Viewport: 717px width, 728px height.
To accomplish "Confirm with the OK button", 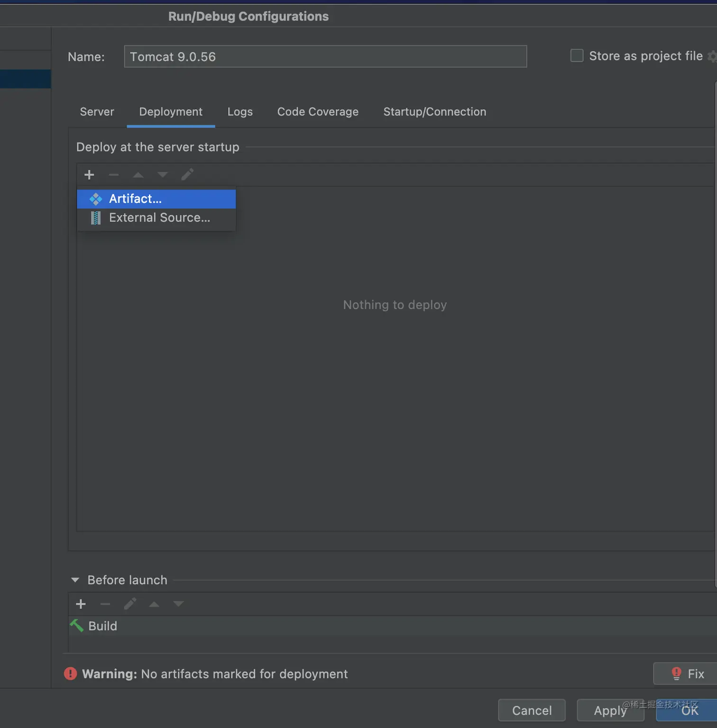I will (x=687, y=710).
